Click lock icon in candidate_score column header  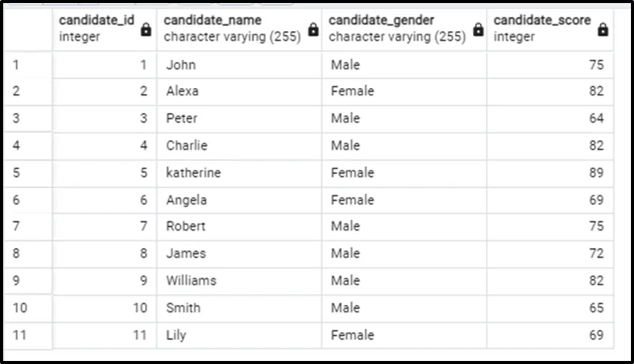click(603, 30)
